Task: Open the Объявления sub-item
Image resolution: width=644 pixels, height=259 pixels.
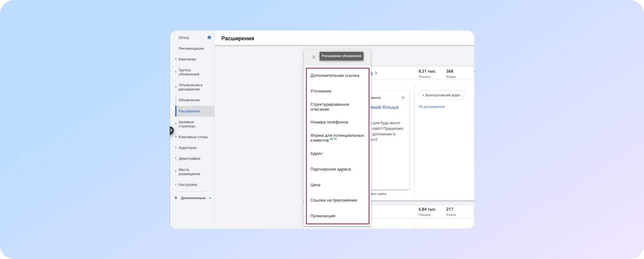Action: (189, 100)
